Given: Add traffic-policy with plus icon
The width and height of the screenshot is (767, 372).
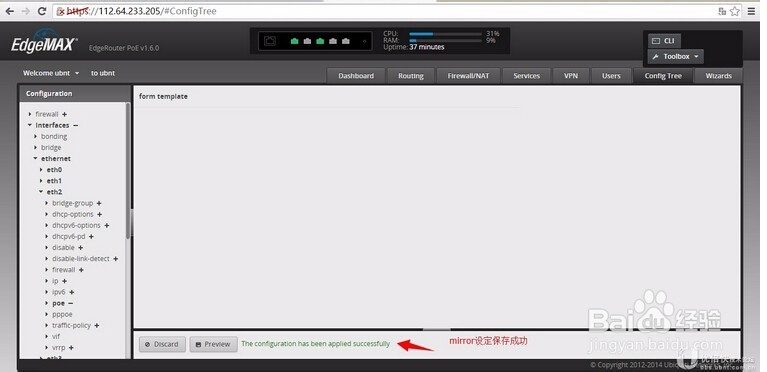Looking at the screenshot, I should [97, 326].
